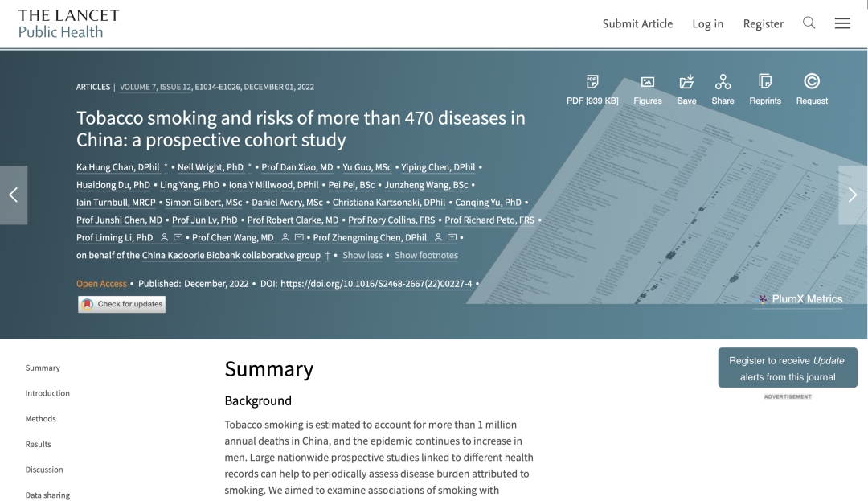The image size is (868, 501).
Task: Click email icon next to Prof Chen Wang
Action: click(299, 237)
